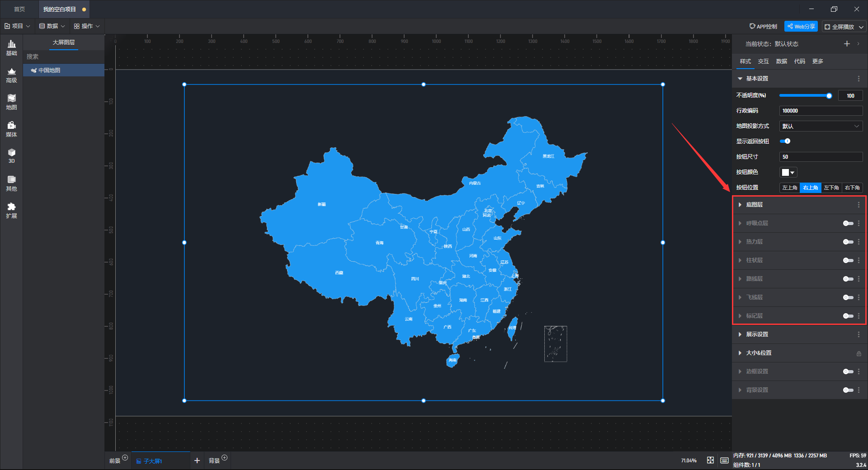This screenshot has width=868, height=470.
Task: Enable the 路线层 toggle
Action: point(848,279)
